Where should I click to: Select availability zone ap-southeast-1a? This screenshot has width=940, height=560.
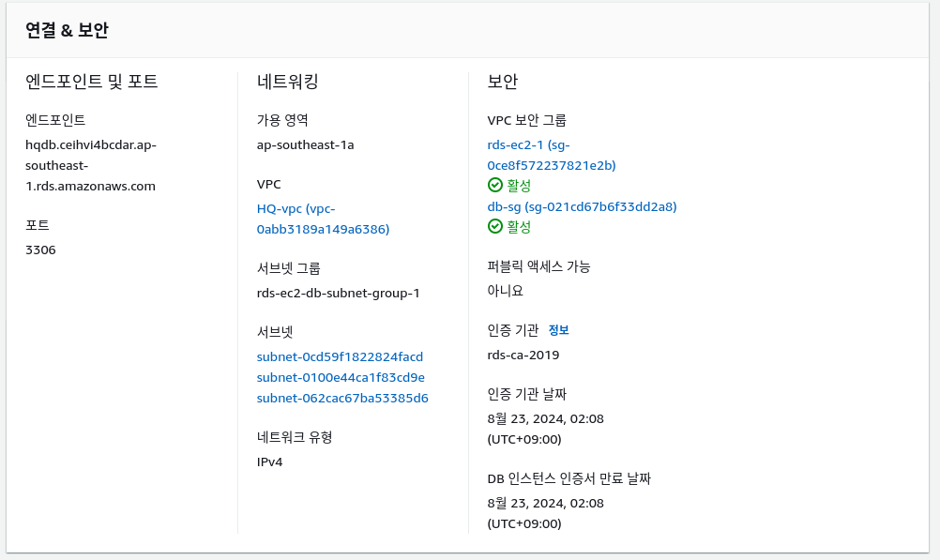click(305, 145)
